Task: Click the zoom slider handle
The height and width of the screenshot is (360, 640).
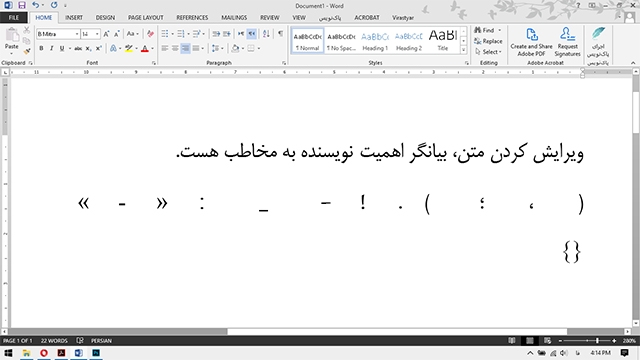Action: tap(597, 340)
